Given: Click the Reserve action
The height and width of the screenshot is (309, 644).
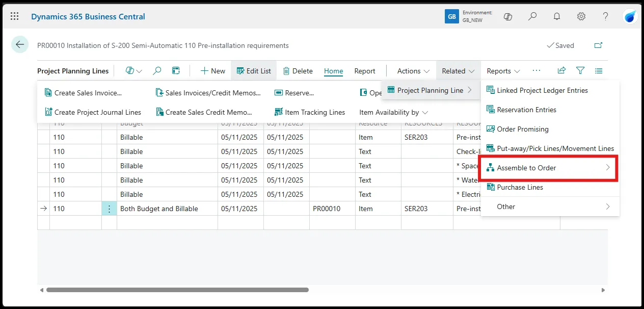Looking at the screenshot, I should (294, 93).
